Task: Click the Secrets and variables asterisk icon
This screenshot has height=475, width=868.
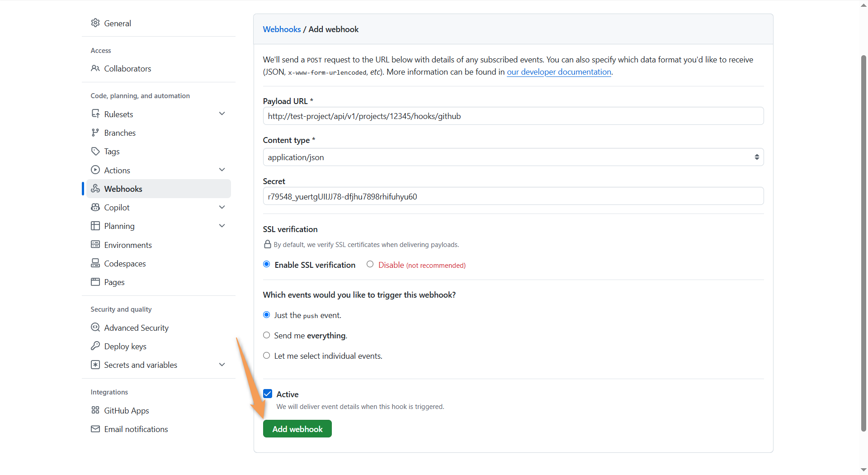Action: [95, 365]
